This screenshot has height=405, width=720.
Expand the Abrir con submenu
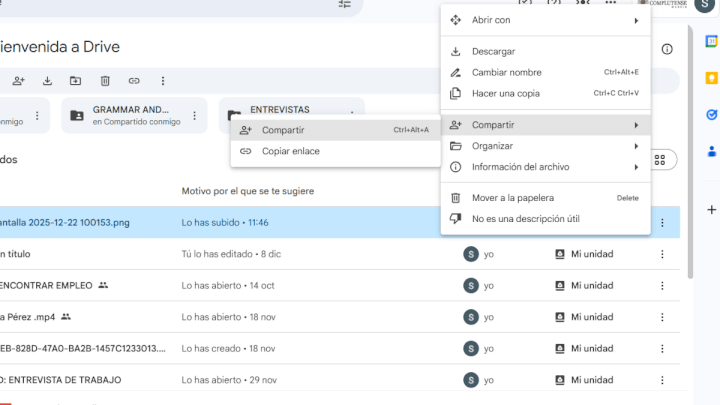tap(546, 20)
